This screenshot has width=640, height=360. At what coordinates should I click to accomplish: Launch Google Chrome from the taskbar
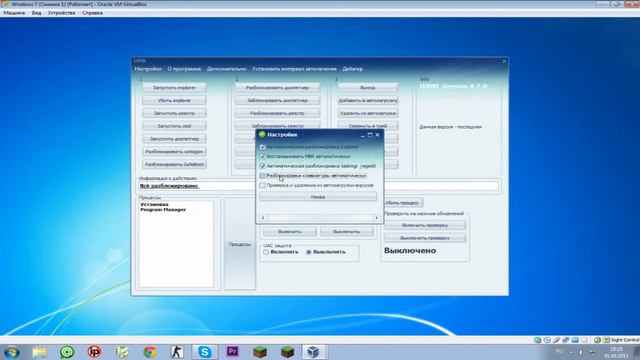149,352
